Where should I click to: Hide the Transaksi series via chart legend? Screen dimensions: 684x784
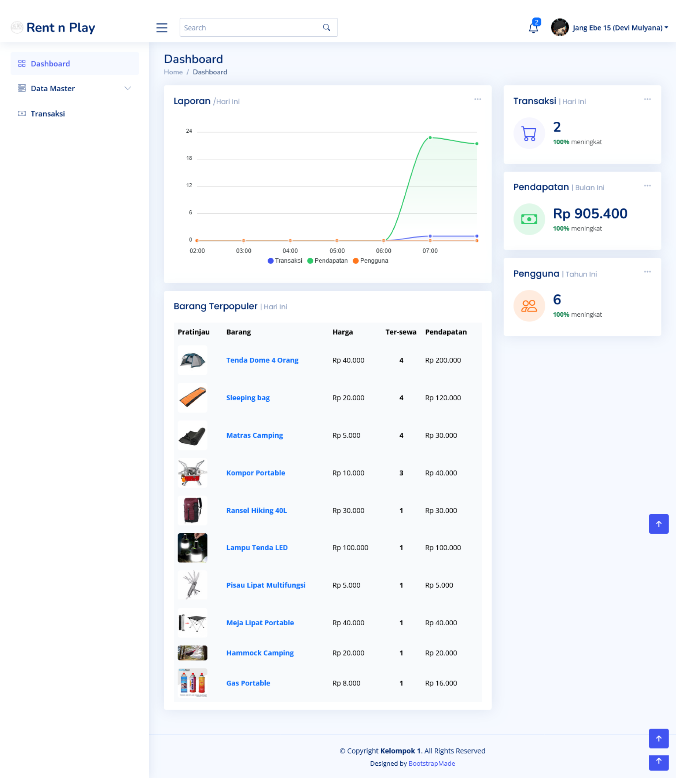(x=285, y=260)
